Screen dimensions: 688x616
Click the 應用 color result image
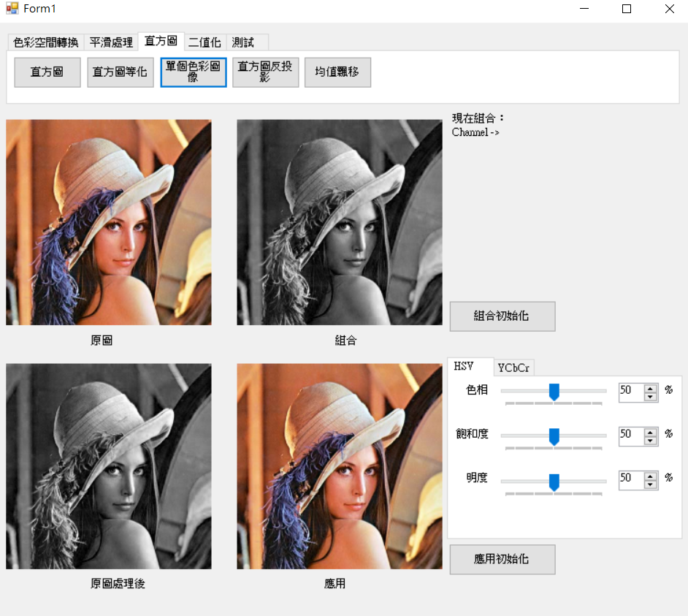[x=340, y=466]
